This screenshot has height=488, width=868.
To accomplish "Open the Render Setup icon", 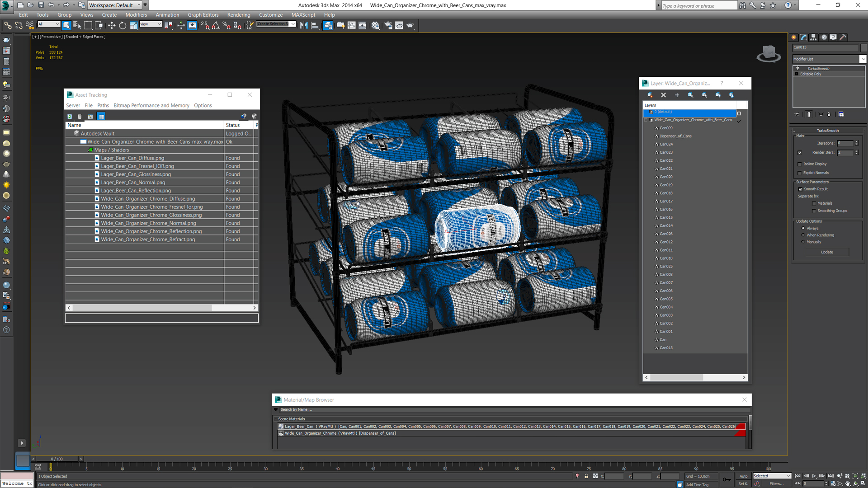I will click(388, 25).
